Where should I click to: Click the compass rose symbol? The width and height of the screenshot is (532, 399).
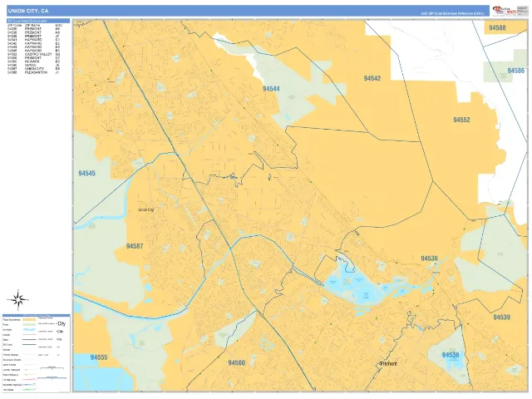click(18, 300)
